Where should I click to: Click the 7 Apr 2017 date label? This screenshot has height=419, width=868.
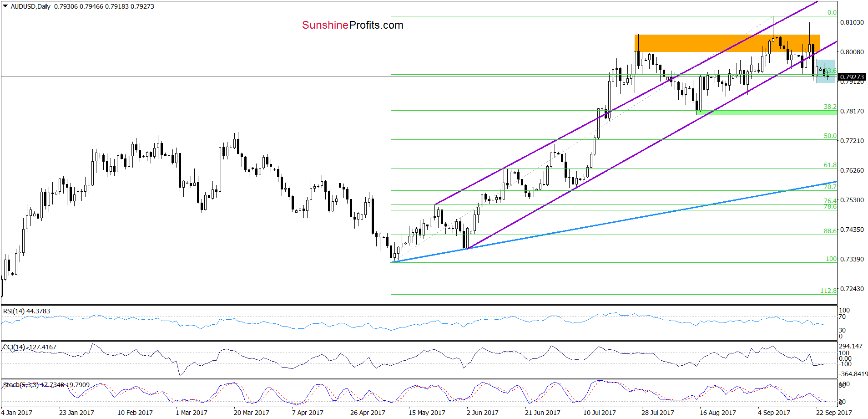click(x=308, y=413)
